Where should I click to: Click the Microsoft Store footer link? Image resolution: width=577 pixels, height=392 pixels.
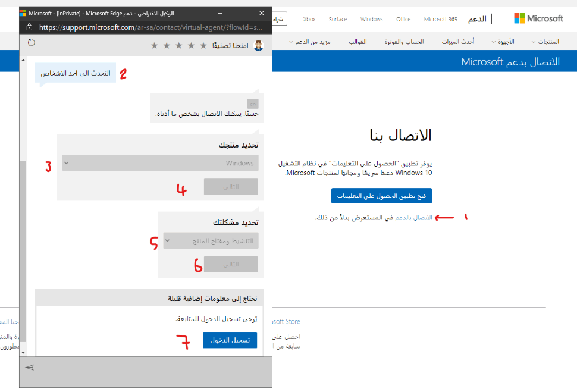coord(286,321)
